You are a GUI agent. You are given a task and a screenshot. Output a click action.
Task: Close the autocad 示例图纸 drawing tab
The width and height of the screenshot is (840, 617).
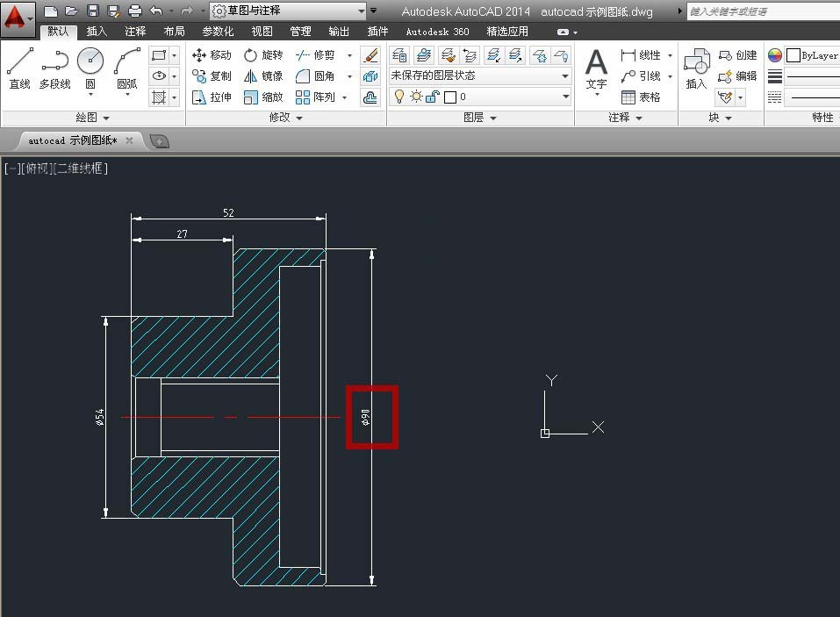(x=129, y=140)
